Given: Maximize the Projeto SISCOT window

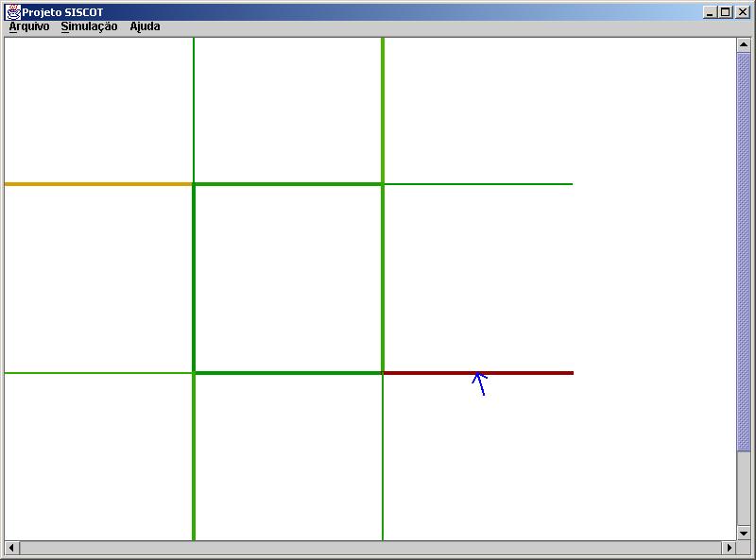Looking at the screenshot, I should [725, 12].
